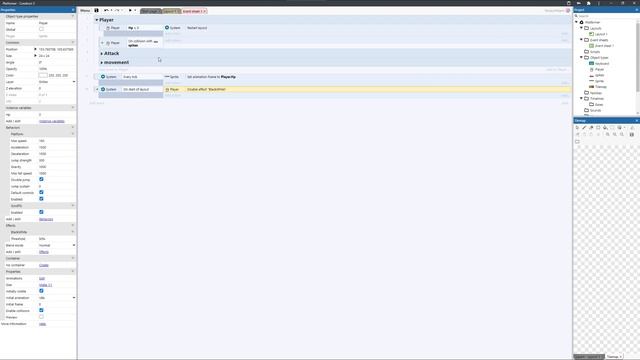Viewport: 640px width, 360px height.
Task: Click the Project panel search field
Action: [x=606, y=16]
